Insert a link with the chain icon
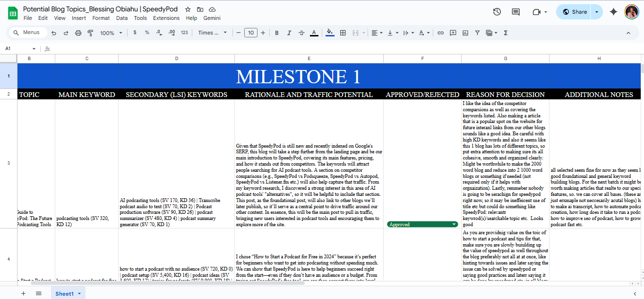 440,33
